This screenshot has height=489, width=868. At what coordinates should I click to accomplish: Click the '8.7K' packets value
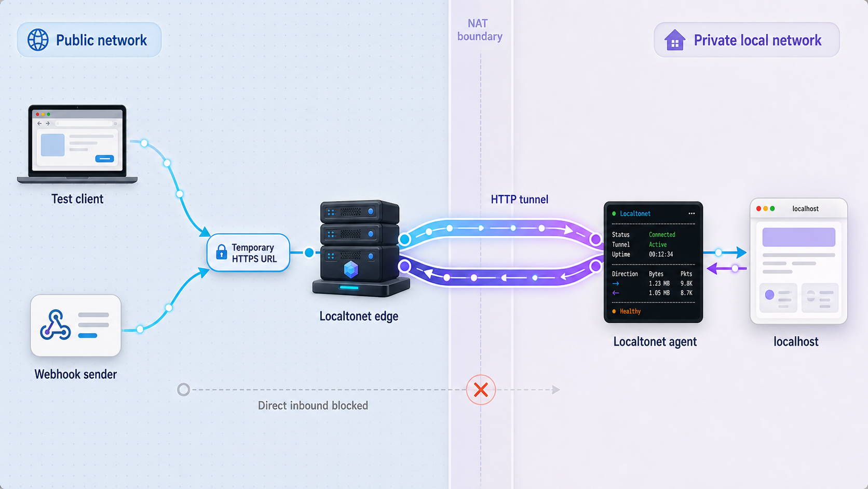point(686,293)
